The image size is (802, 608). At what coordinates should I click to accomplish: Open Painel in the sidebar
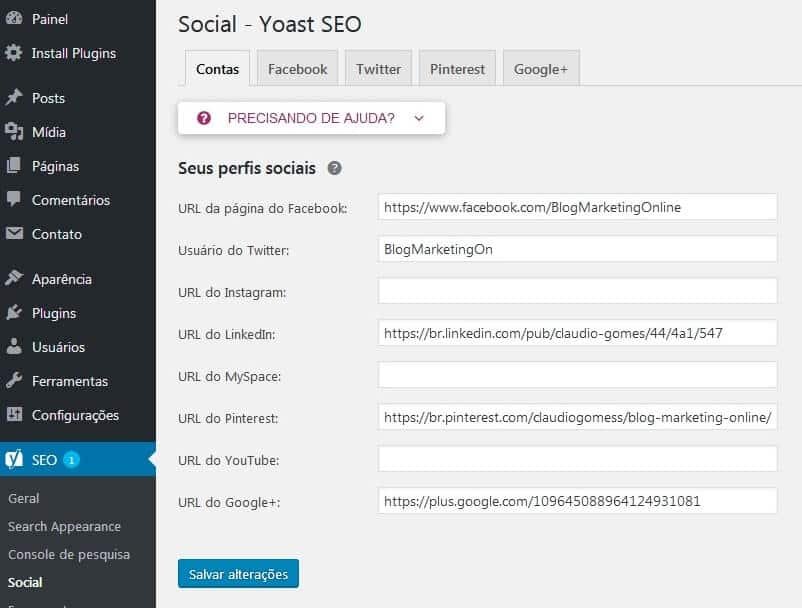[x=50, y=19]
